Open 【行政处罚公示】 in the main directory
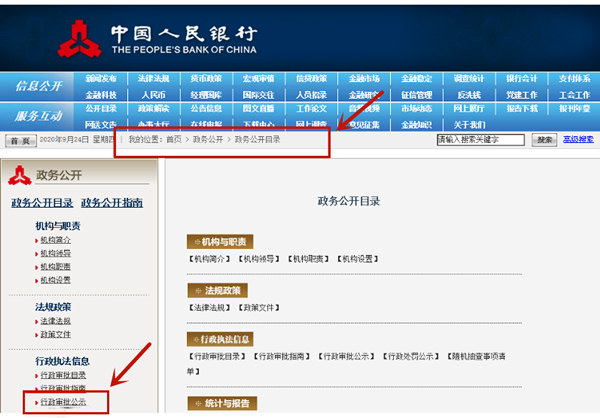 coord(411,356)
